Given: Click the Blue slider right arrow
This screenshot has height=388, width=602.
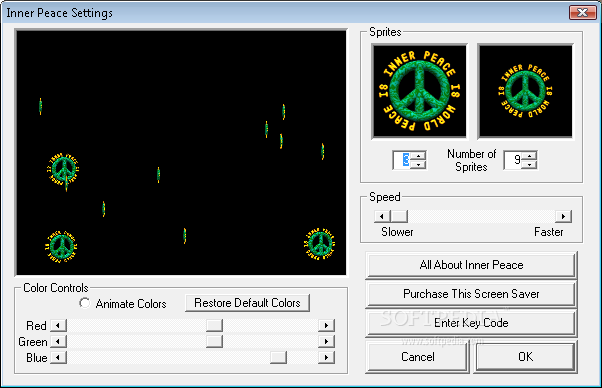Looking at the screenshot, I should coord(326,357).
